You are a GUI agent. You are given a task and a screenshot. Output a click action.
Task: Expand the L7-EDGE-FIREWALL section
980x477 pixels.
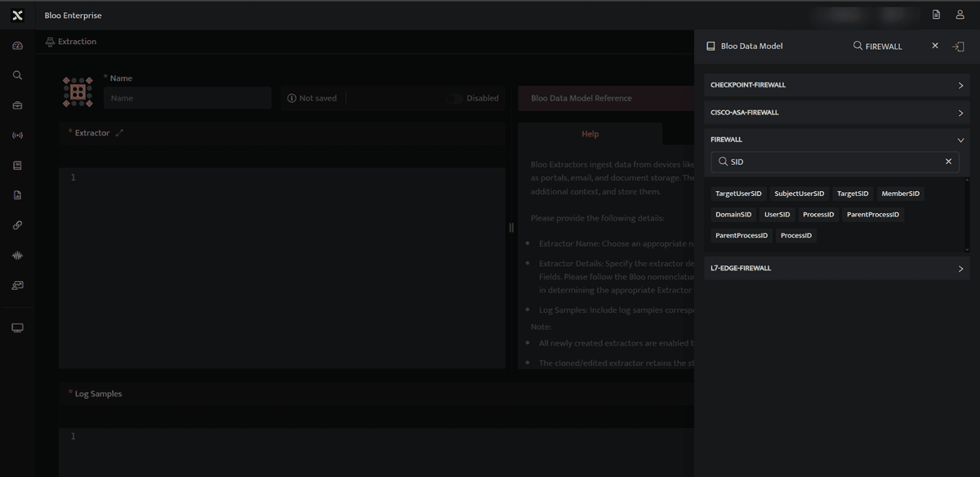pos(837,268)
